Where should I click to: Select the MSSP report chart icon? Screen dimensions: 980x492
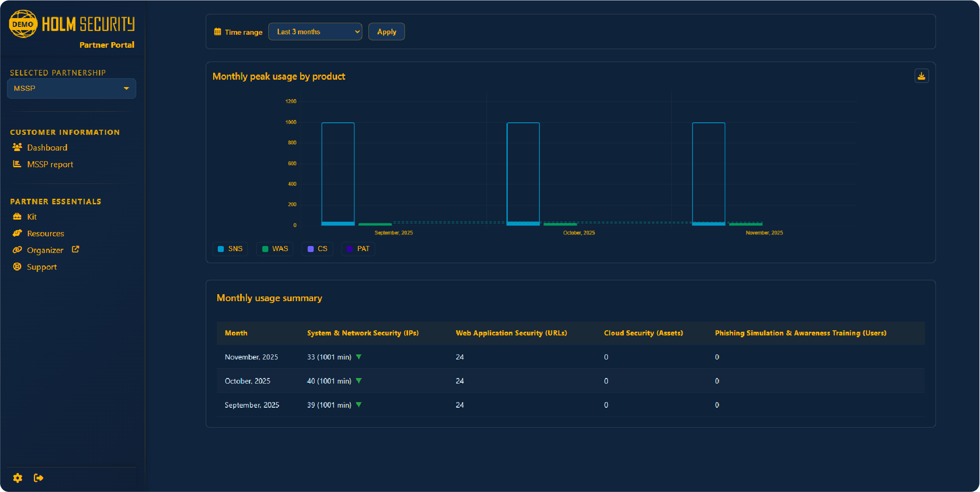click(17, 164)
